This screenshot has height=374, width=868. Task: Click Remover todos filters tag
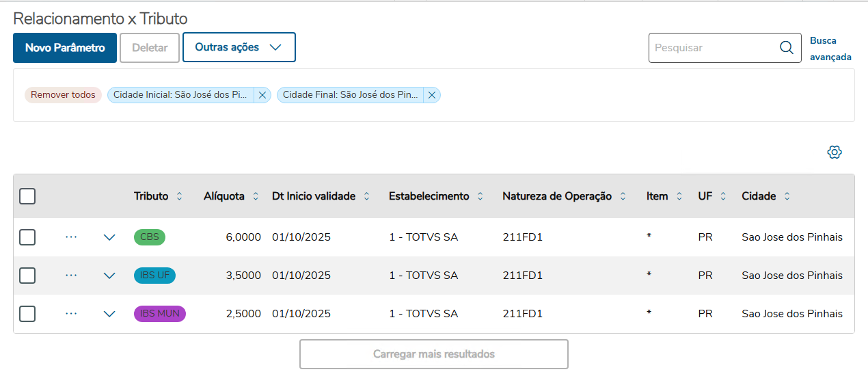pyautogui.click(x=63, y=95)
